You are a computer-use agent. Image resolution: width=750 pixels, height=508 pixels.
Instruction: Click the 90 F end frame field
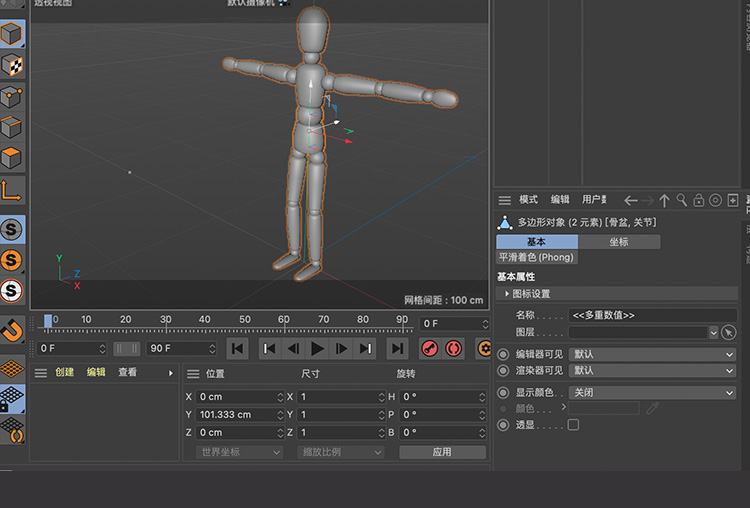(x=182, y=349)
